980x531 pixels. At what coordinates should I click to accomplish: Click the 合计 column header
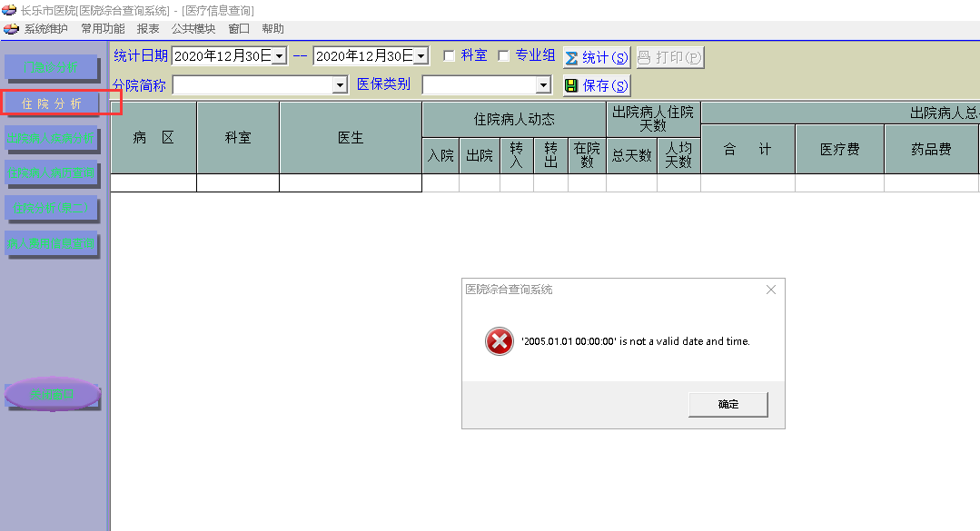coord(747,149)
